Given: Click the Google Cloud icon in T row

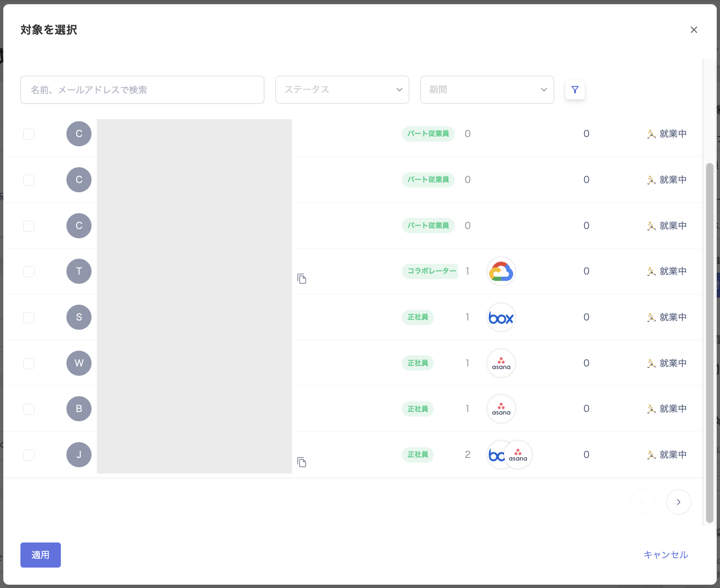Looking at the screenshot, I should (x=501, y=271).
